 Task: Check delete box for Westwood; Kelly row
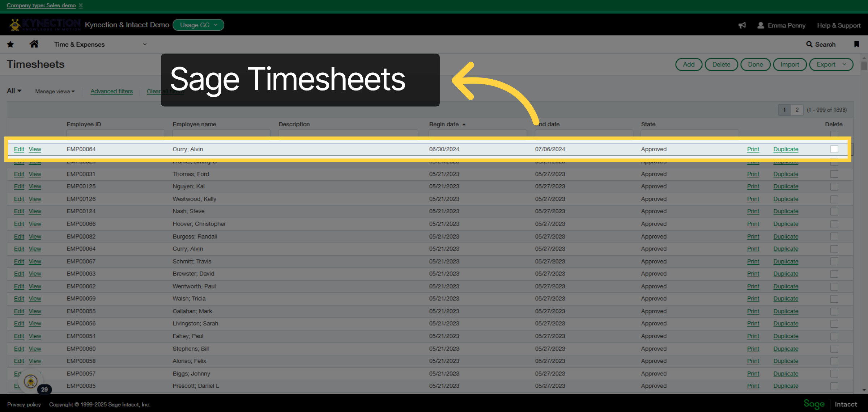pyautogui.click(x=834, y=199)
